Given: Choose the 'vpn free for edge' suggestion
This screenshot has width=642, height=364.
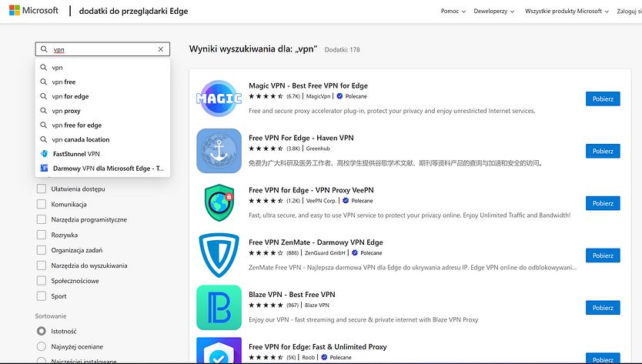Looking at the screenshot, I should click(x=102, y=125).
